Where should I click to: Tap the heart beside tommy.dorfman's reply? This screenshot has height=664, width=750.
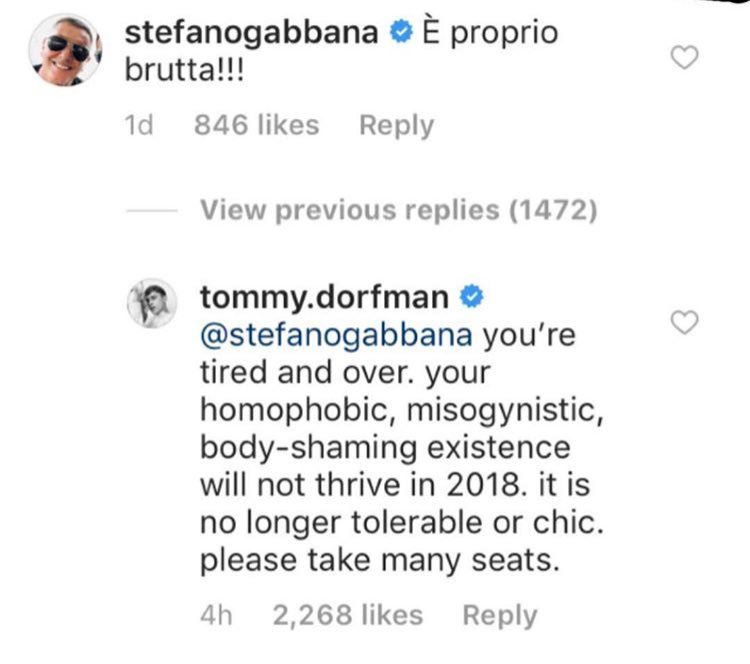pyautogui.click(x=683, y=322)
